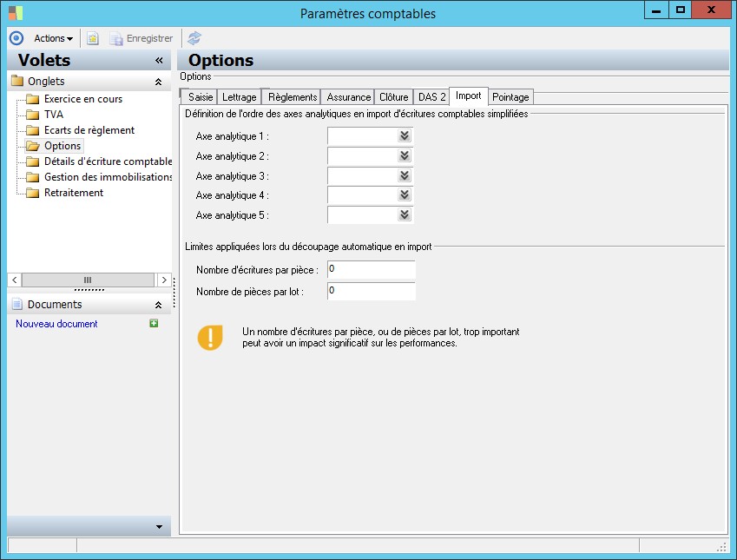The image size is (737, 560).
Task: Select the Import tab
Action: [469, 96]
